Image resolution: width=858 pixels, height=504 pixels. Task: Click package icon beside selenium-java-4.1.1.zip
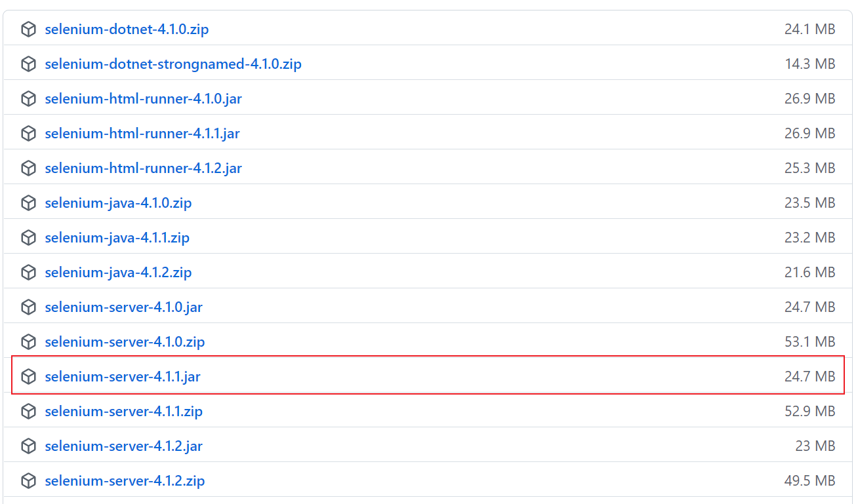coord(28,238)
